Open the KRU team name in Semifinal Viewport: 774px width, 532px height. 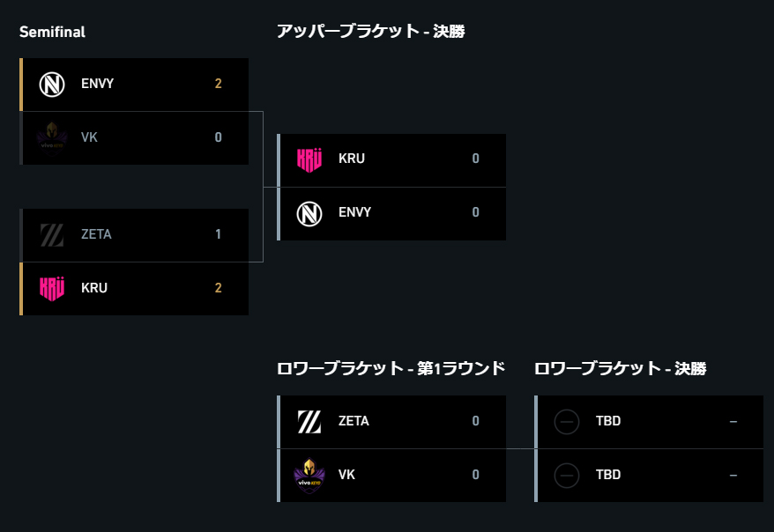click(93, 288)
